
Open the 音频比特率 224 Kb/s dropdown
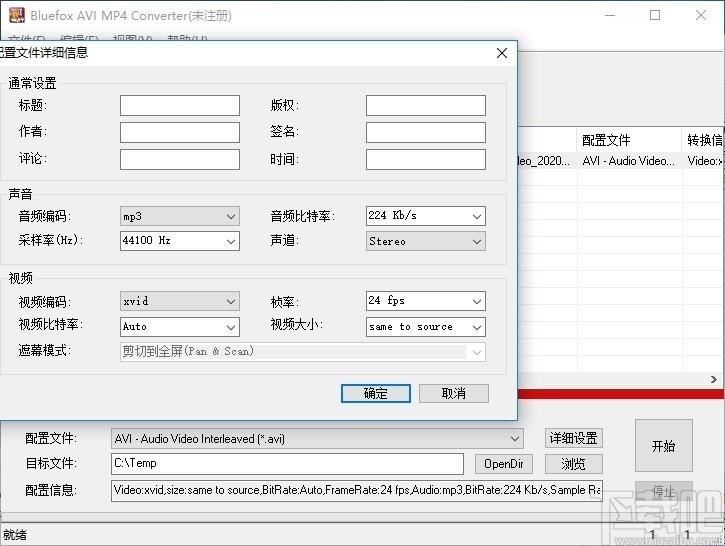[426, 216]
